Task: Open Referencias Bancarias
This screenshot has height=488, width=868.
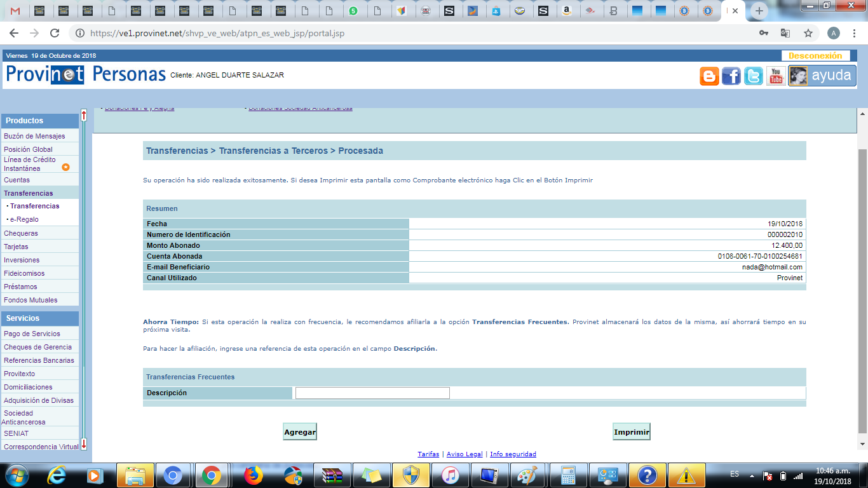Action: 39,360
